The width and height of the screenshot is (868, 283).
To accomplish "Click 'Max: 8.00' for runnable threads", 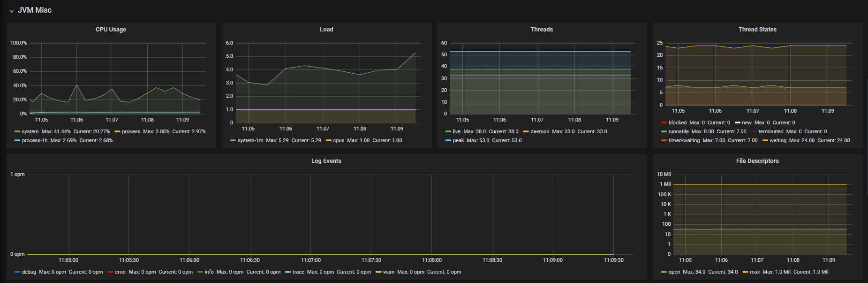I will [x=702, y=131].
